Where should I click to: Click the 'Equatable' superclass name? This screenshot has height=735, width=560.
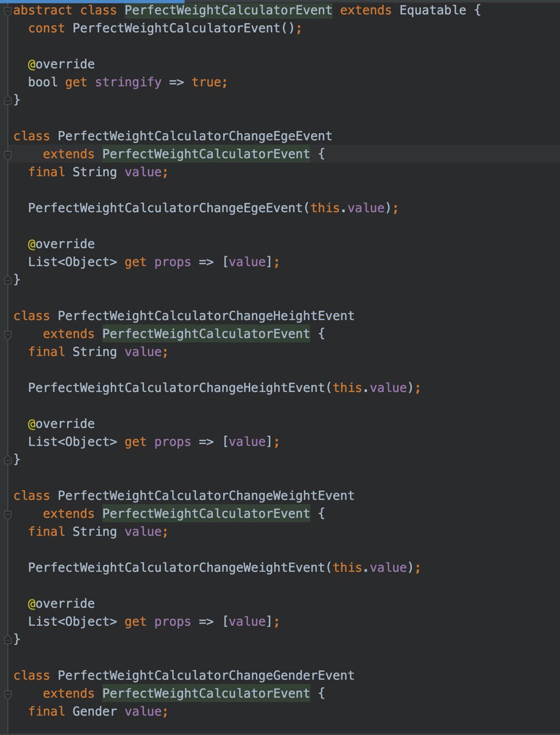tap(433, 10)
